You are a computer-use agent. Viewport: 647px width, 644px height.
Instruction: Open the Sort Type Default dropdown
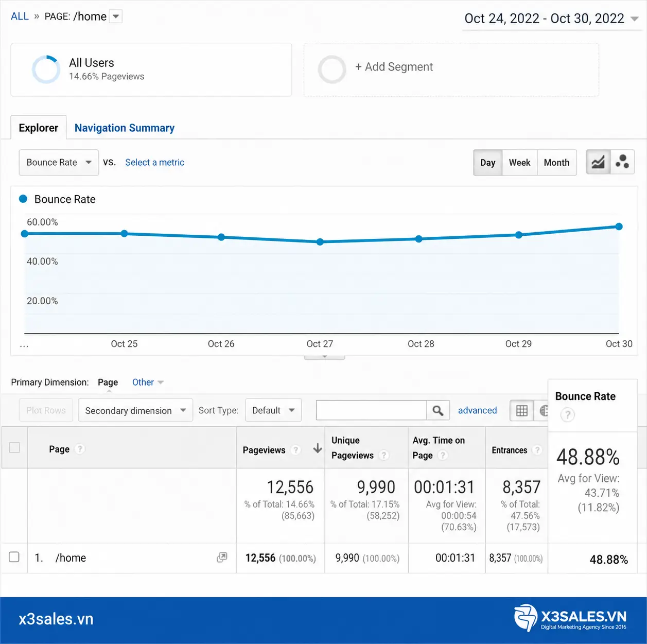[273, 410]
